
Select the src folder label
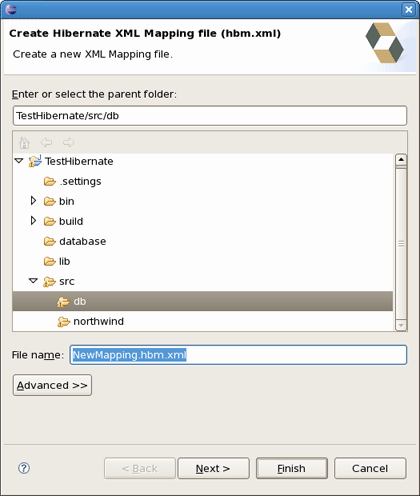(x=67, y=282)
